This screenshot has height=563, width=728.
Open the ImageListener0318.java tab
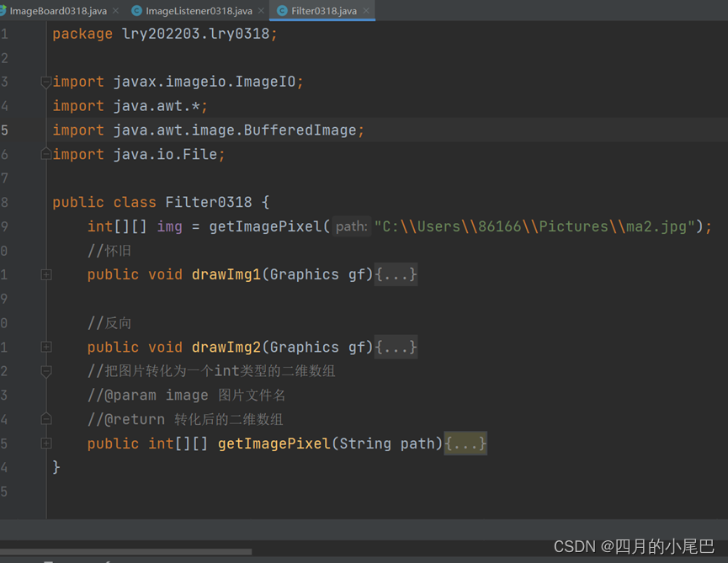click(x=199, y=11)
